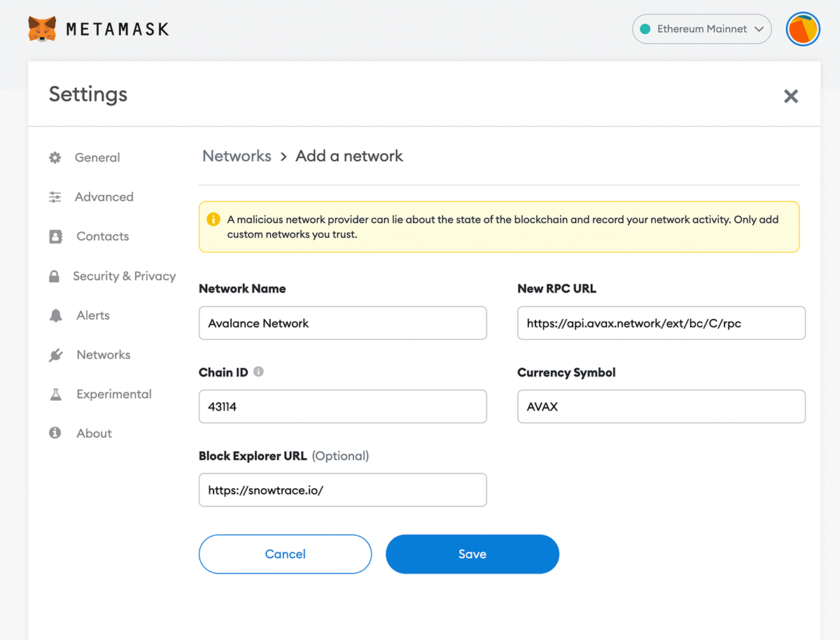The image size is (840, 640).
Task: Click the yellow warning icon in banner
Action: [213, 220]
